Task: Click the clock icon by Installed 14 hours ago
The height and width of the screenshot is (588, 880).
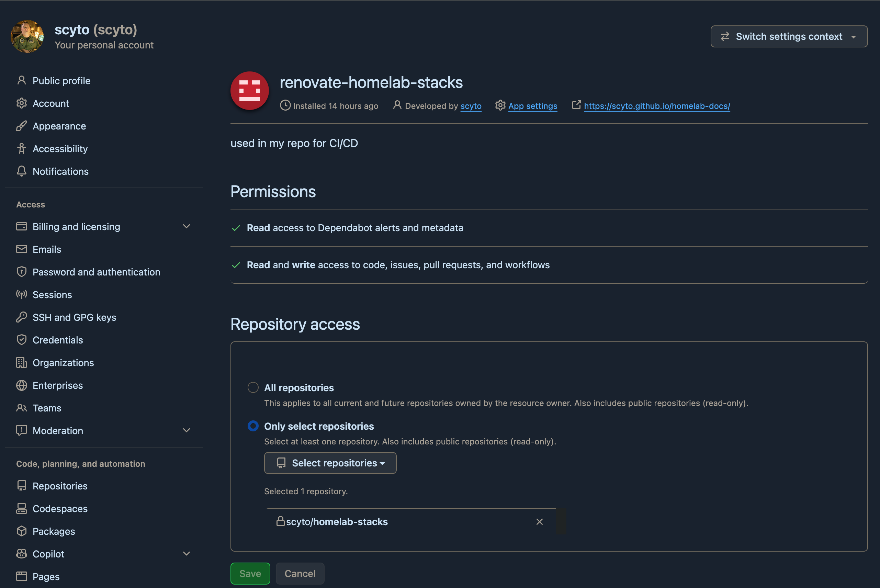Action: tap(285, 105)
